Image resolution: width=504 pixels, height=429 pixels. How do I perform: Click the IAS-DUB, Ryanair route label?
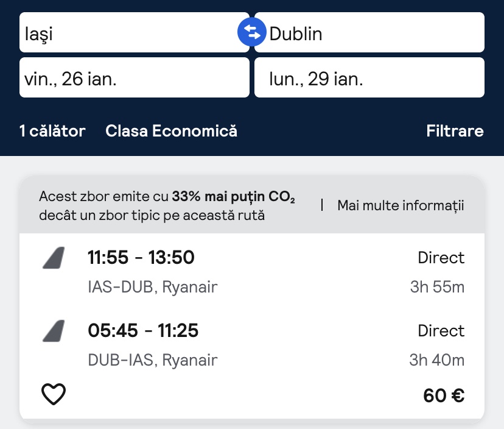[x=152, y=287]
